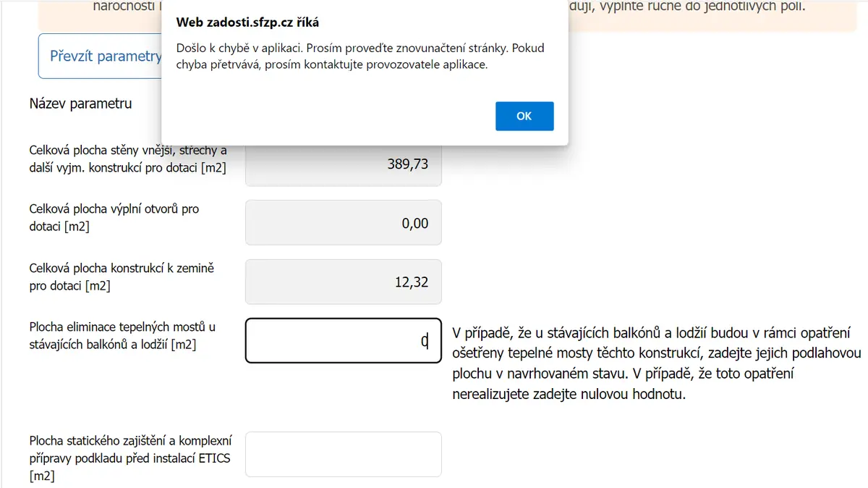Confirm the error dialog with OK
The height and width of the screenshot is (488, 868).
[x=524, y=116]
